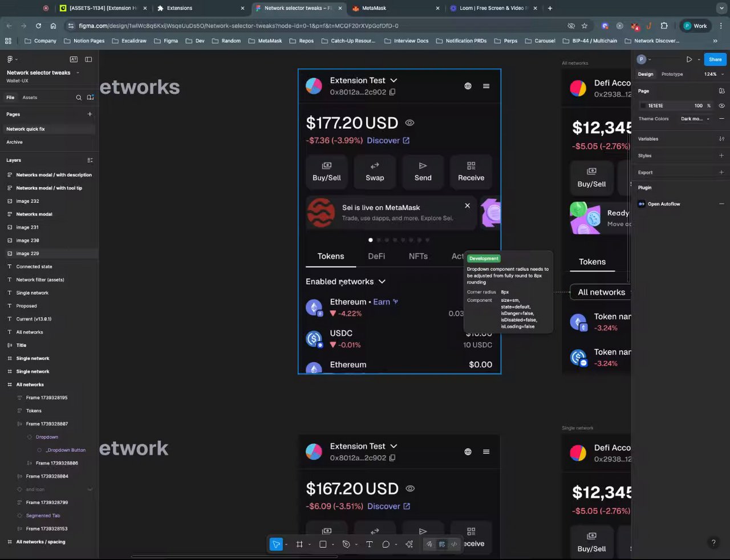
Task: Click the globe network icon in wallet
Action: point(468,86)
